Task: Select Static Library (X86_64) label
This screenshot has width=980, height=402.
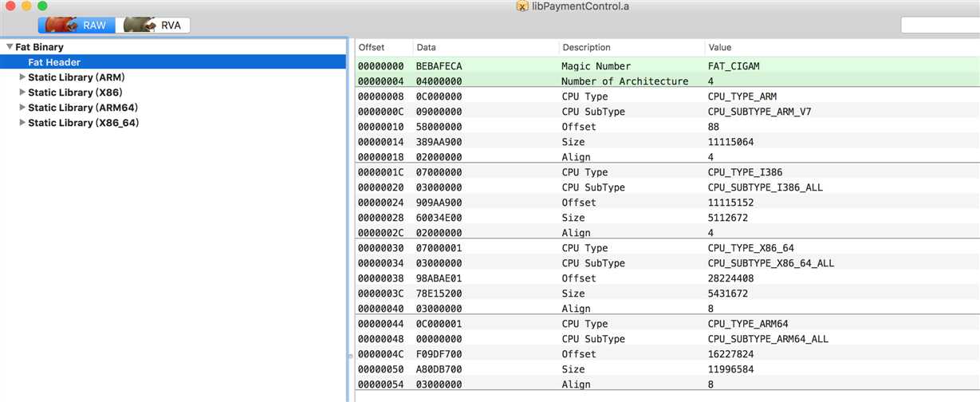Action: 84,123
